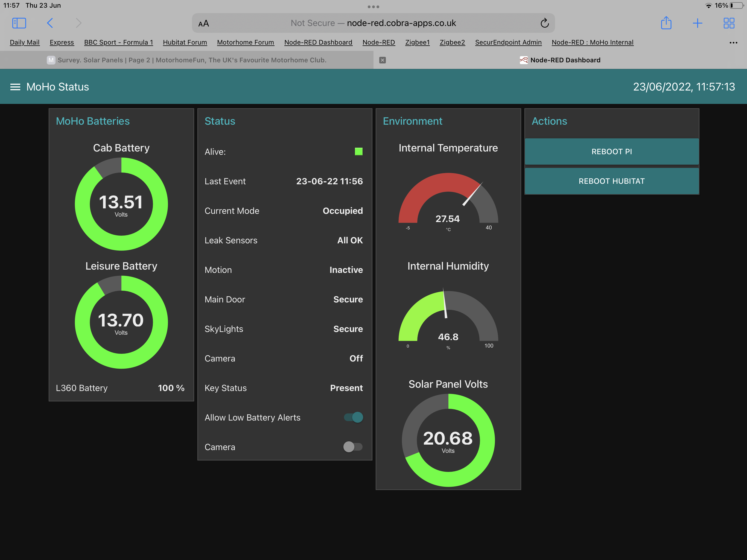Click the green Alive indicator square

pos(359,151)
